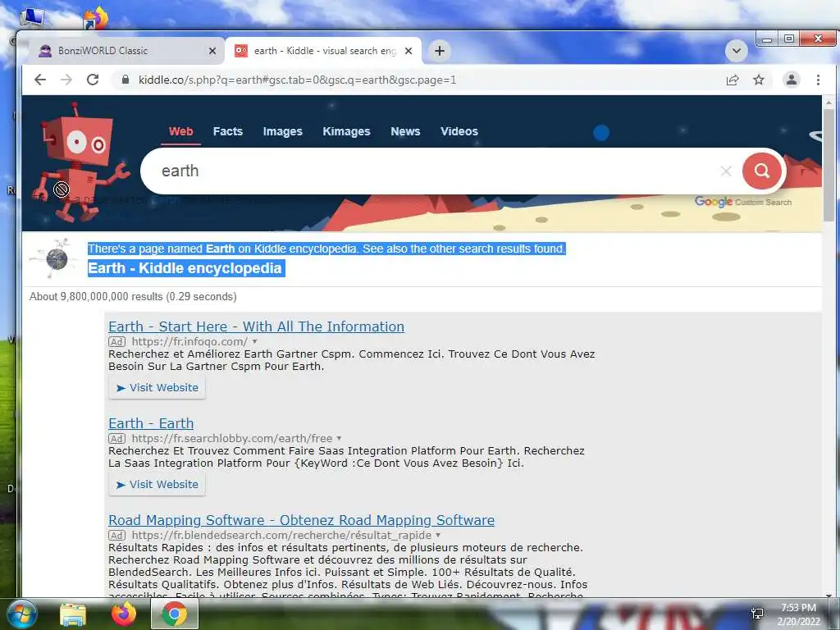Click the vertical scrollbar thumb
This screenshot has width=840, height=630.
click(x=829, y=164)
